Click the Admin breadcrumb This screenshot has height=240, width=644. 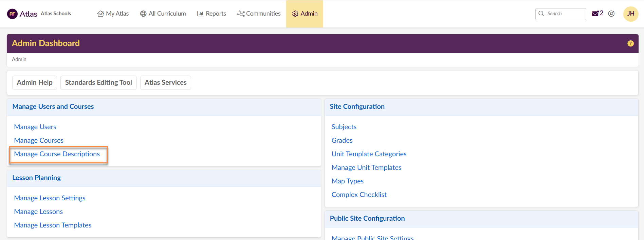pos(19,59)
